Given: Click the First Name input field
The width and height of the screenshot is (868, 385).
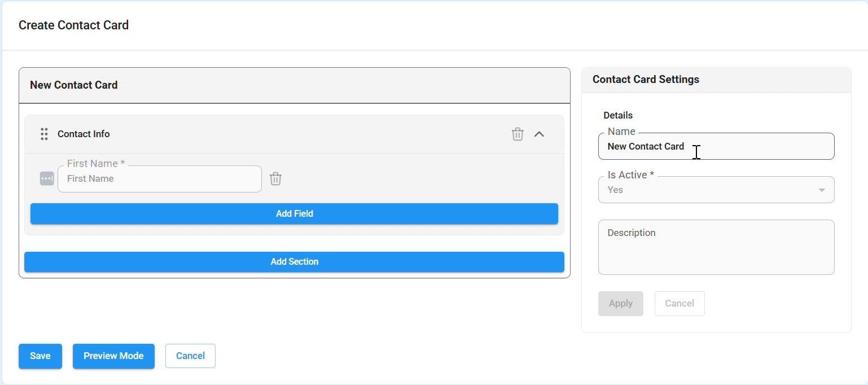Looking at the screenshot, I should (x=160, y=179).
